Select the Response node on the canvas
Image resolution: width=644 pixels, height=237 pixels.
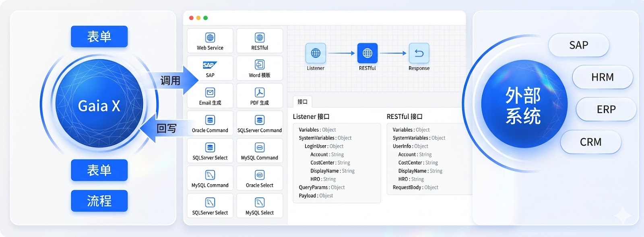pos(419,53)
